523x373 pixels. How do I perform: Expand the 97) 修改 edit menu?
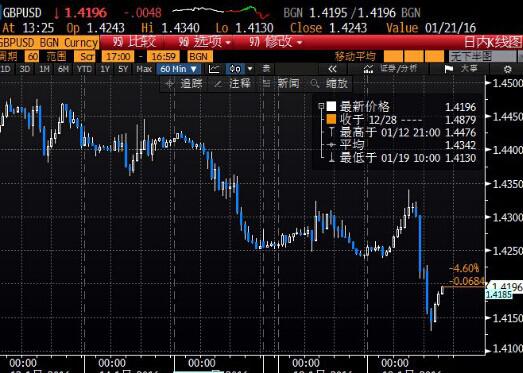[x=275, y=42]
